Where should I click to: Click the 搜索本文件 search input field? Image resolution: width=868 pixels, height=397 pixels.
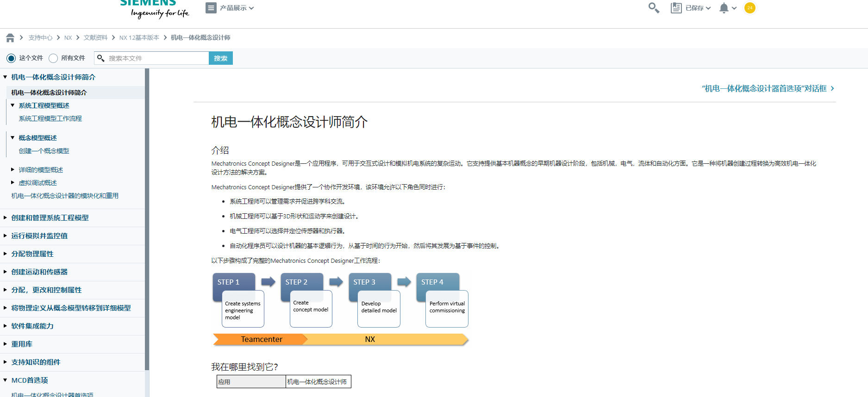[151, 58]
